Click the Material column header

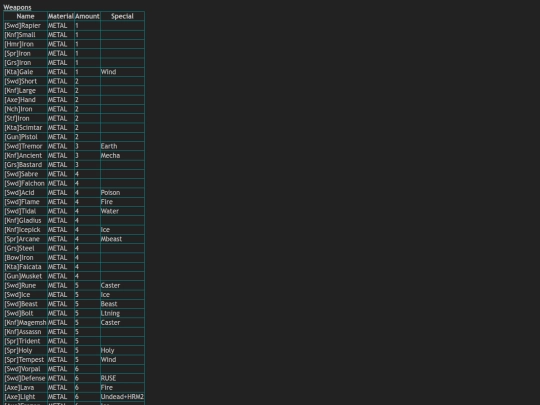(61, 16)
